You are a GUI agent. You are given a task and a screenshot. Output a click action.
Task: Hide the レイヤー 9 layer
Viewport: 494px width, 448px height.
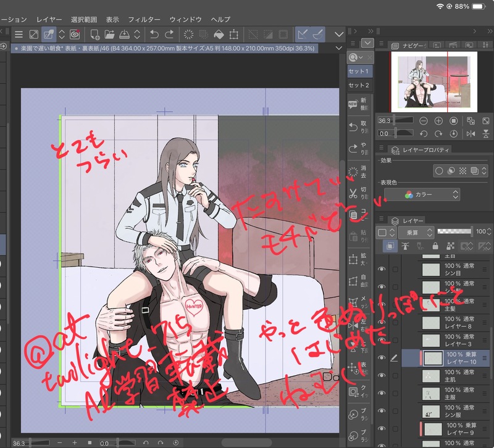(x=382, y=428)
